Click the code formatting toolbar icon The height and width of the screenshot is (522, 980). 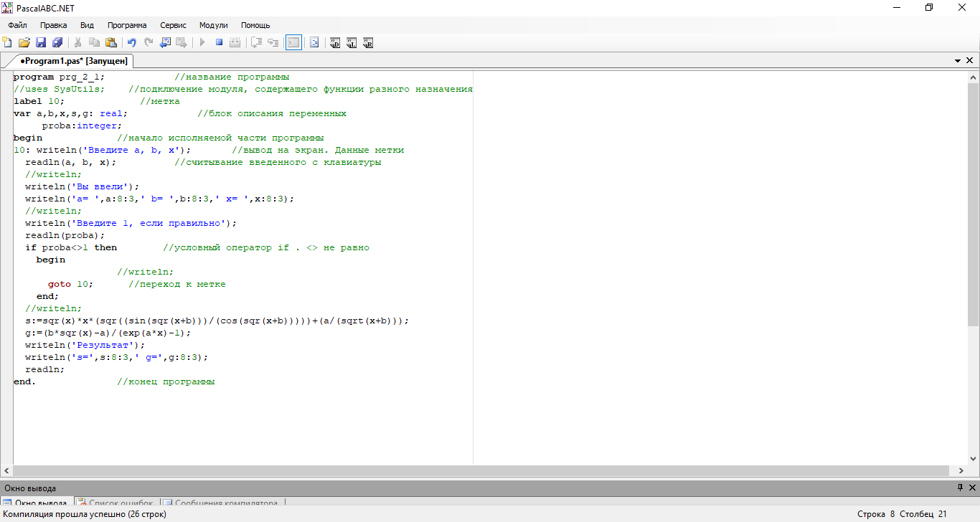[x=314, y=43]
